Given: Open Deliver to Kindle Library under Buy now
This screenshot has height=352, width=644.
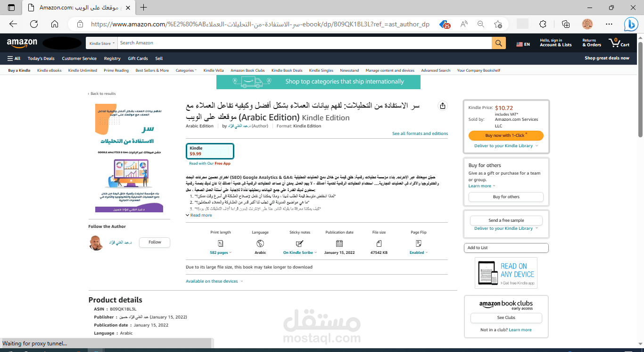Looking at the screenshot, I should click(x=506, y=146).
